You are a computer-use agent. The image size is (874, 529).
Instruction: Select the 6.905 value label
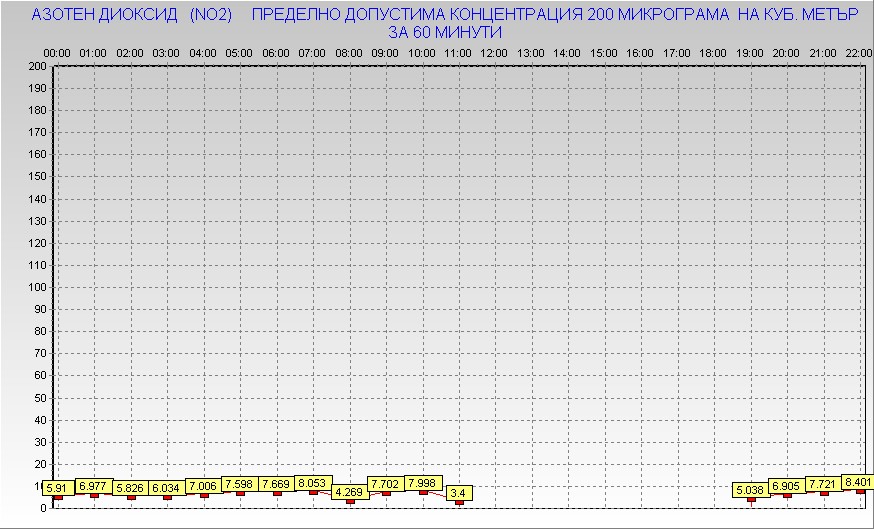pos(787,485)
